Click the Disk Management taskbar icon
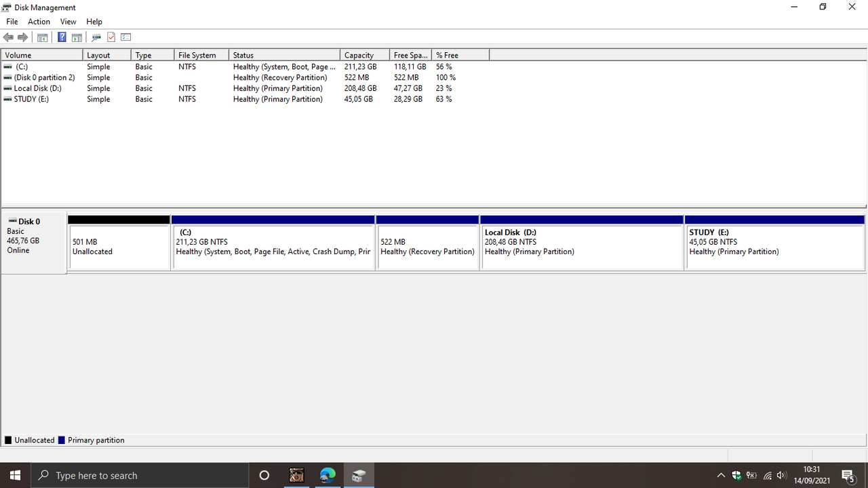868x488 pixels. pos(359,475)
